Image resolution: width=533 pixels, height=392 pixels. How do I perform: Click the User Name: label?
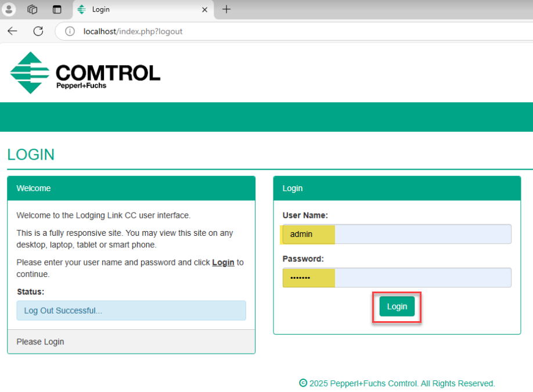click(x=305, y=215)
